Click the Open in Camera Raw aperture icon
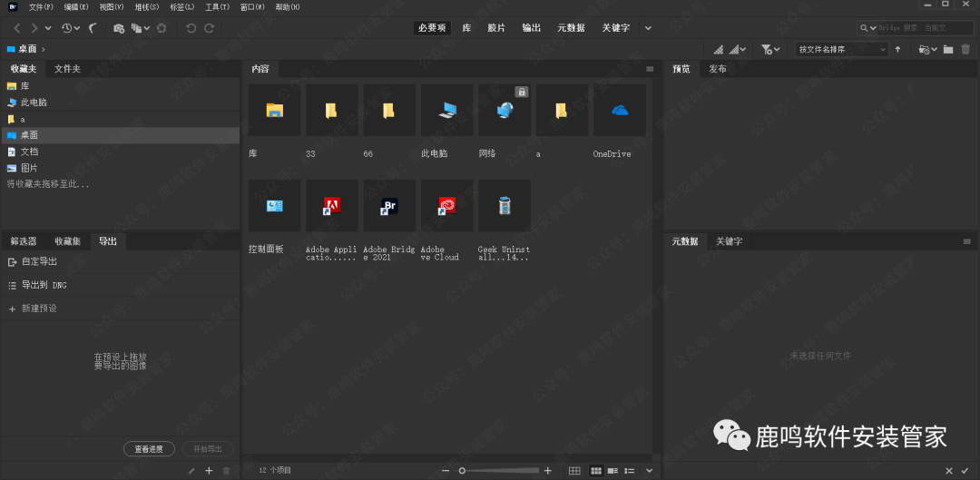 pos(162,28)
